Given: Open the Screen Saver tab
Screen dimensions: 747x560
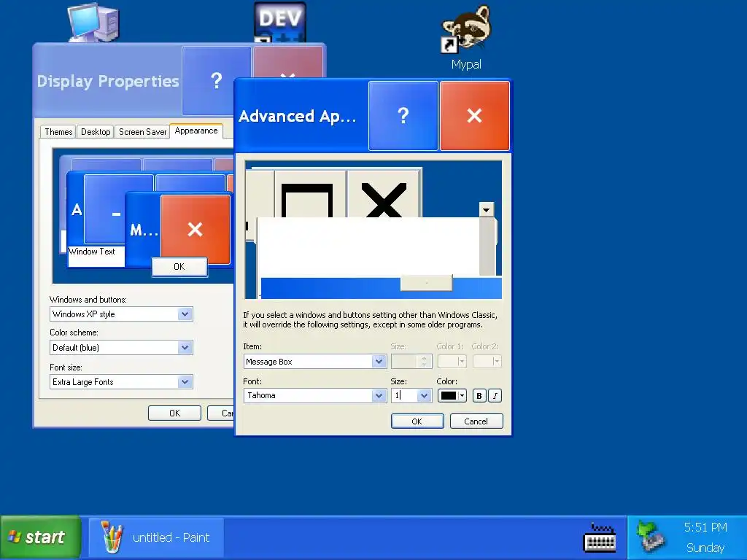Looking at the screenshot, I should pyautogui.click(x=142, y=132).
